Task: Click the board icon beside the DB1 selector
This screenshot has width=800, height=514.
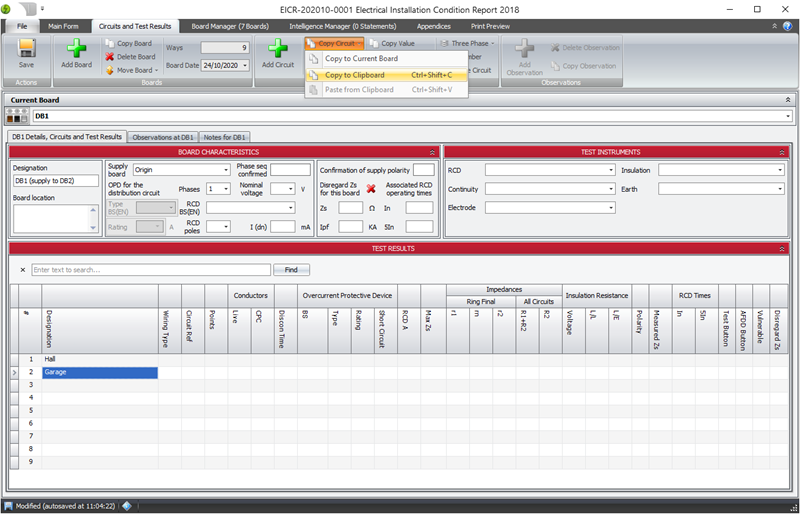Action: [17, 116]
